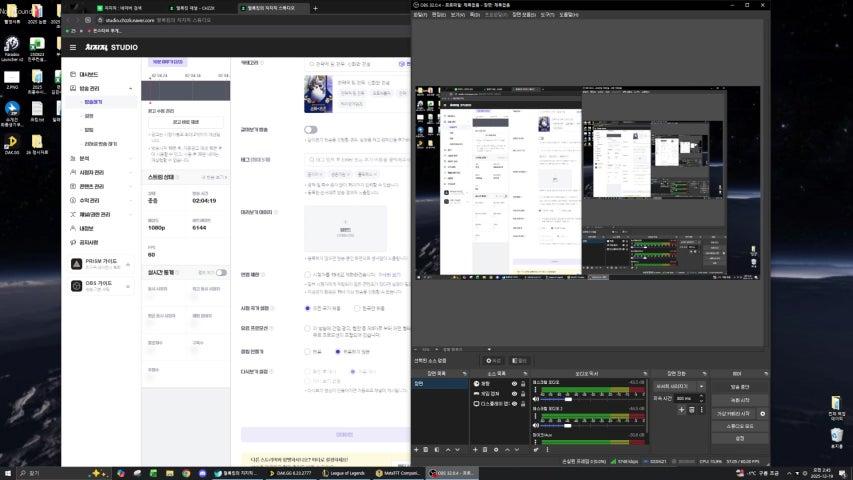
Task: Click start virtual camera button in OBS
Action: pos(733,414)
